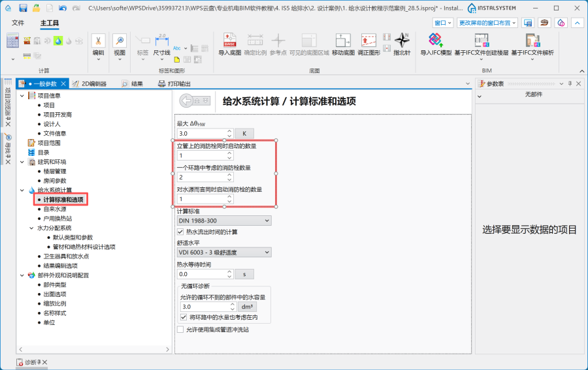
Task: Open 基于IFC文件创建楼层 tool
Action: click(482, 40)
